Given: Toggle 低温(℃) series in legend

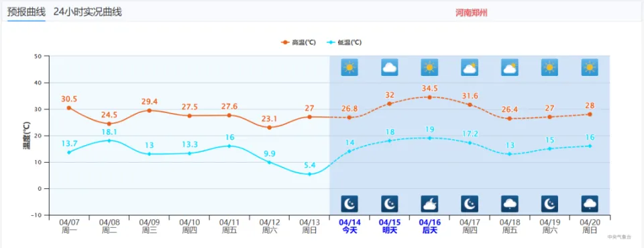Looking at the screenshot, I should [x=344, y=42].
